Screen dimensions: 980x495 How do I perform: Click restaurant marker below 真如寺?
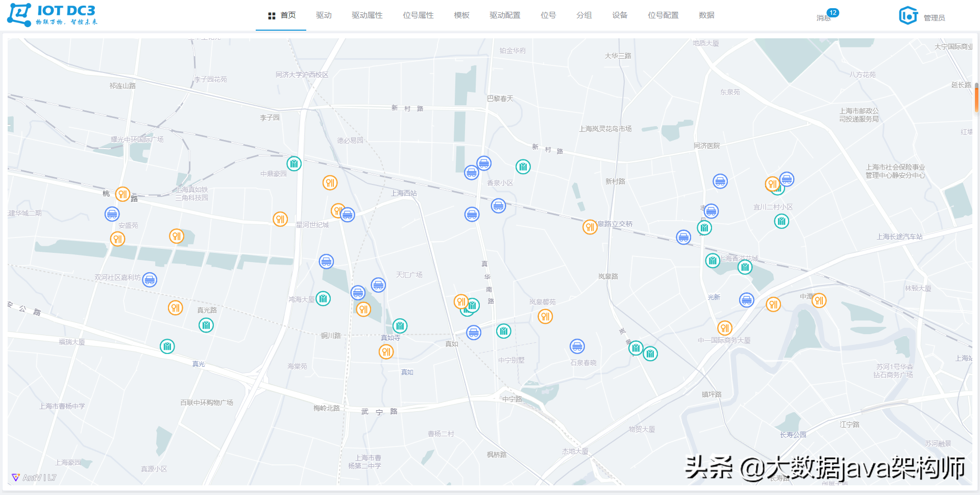386,351
